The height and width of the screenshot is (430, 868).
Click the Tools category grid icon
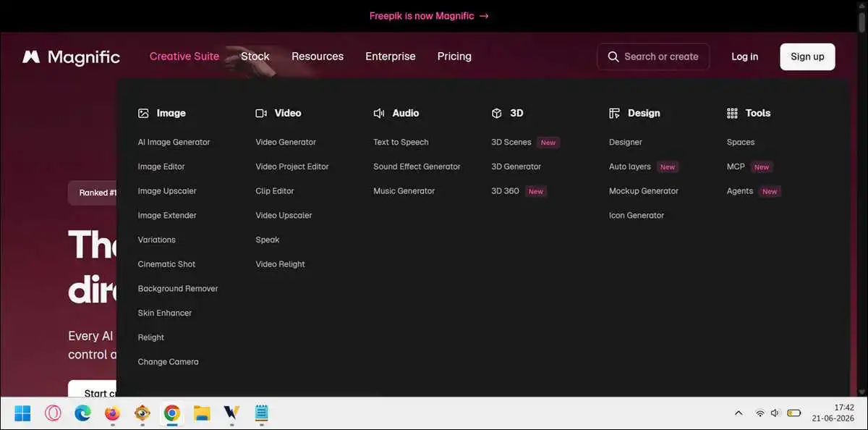(x=732, y=113)
